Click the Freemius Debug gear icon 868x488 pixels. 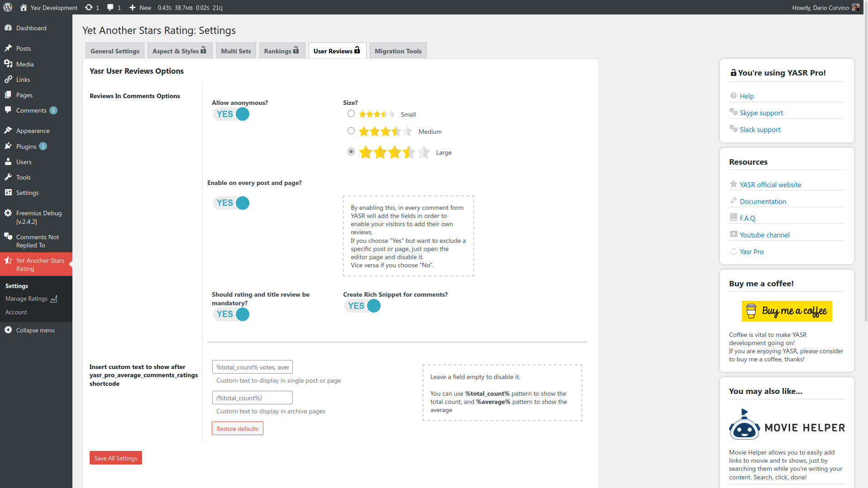tap(8, 213)
